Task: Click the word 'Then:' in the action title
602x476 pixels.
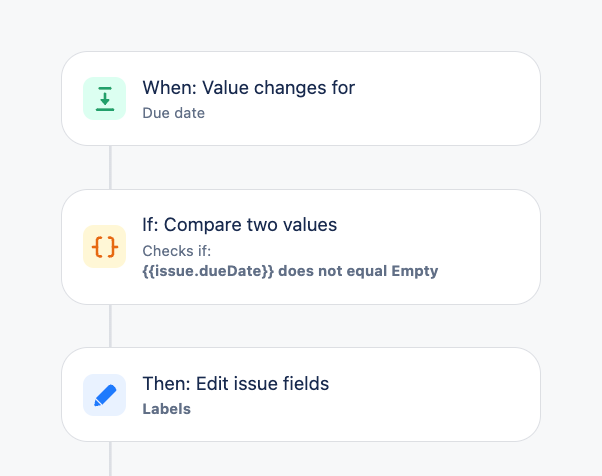Action: point(167,383)
